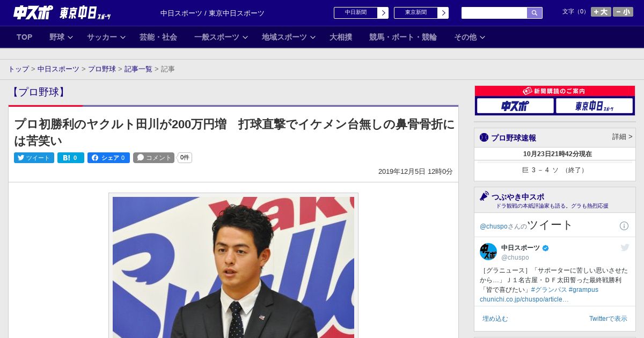Open 芸能・社会 section
644x338 pixels.
click(158, 37)
